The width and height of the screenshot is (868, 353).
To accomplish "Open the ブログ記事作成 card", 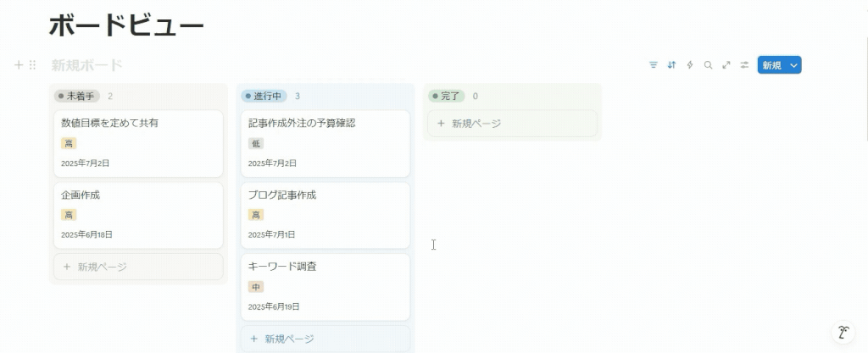I will point(325,216).
